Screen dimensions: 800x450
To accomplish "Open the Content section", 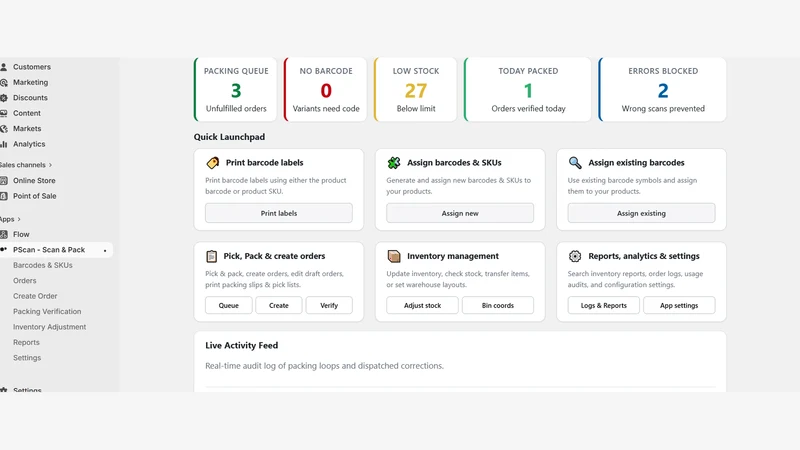I will (x=27, y=113).
